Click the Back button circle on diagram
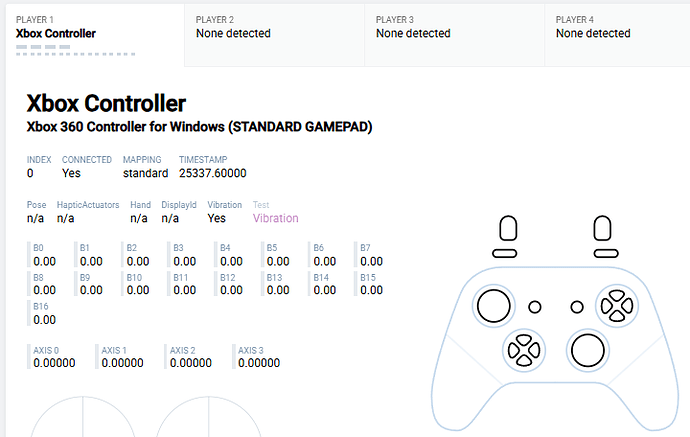 click(x=535, y=307)
